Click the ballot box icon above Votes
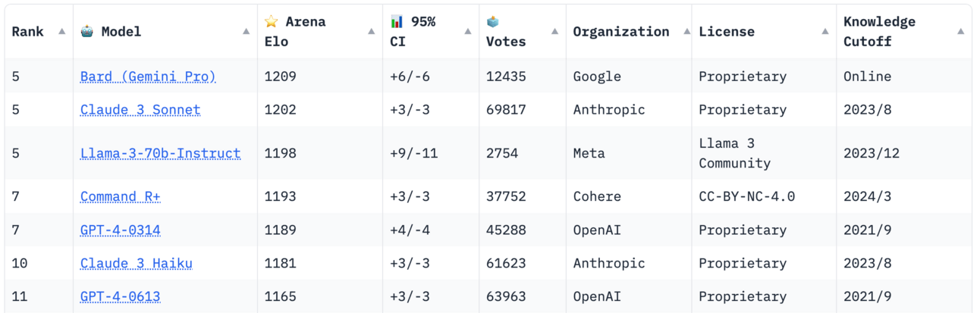The image size is (980, 313). 492,21
